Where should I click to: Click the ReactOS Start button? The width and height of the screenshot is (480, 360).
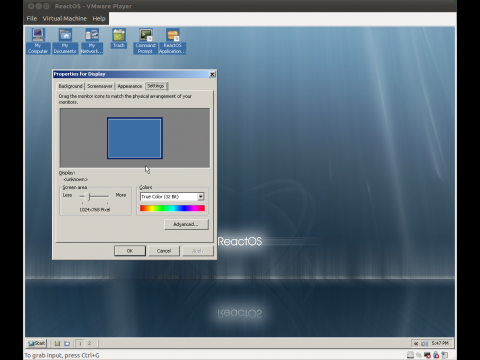click(x=37, y=343)
